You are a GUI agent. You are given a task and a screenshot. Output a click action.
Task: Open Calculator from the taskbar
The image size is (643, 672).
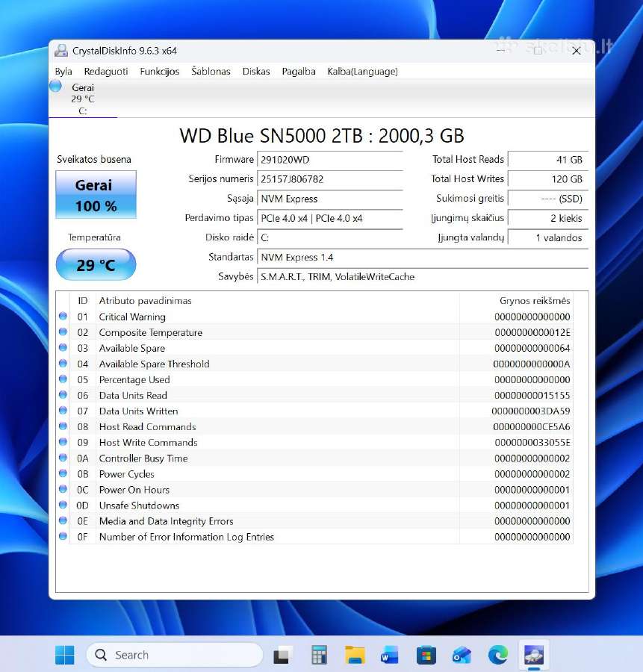click(319, 655)
